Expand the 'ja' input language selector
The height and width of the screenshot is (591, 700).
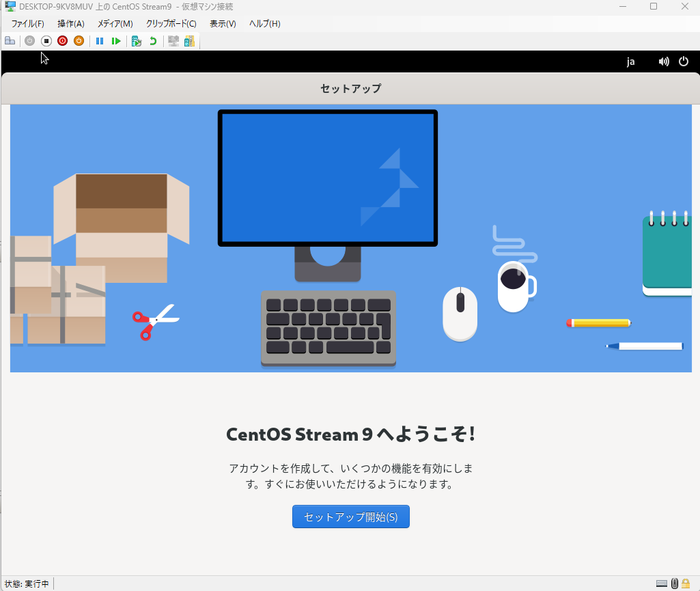630,61
